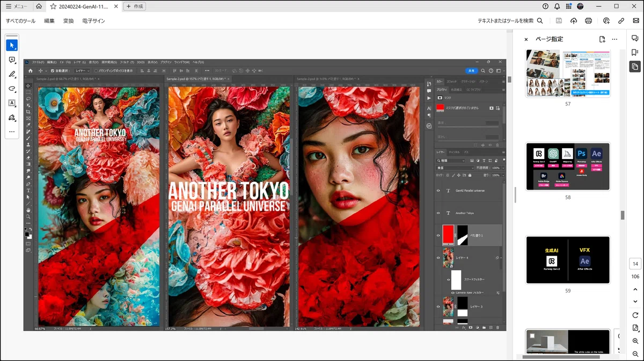Click the 共有 button in Photoshop image

point(471,70)
